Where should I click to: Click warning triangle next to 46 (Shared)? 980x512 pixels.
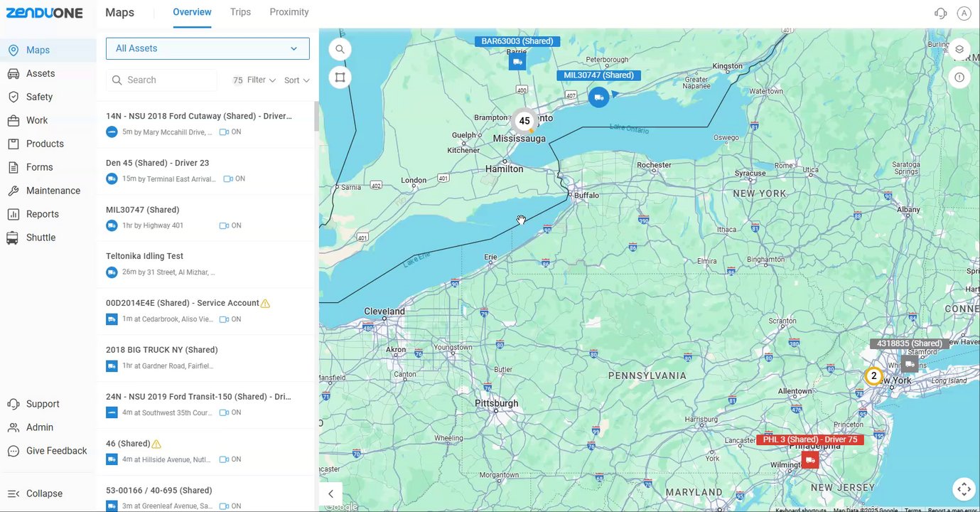pyautogui.click(x=156, y=444)
